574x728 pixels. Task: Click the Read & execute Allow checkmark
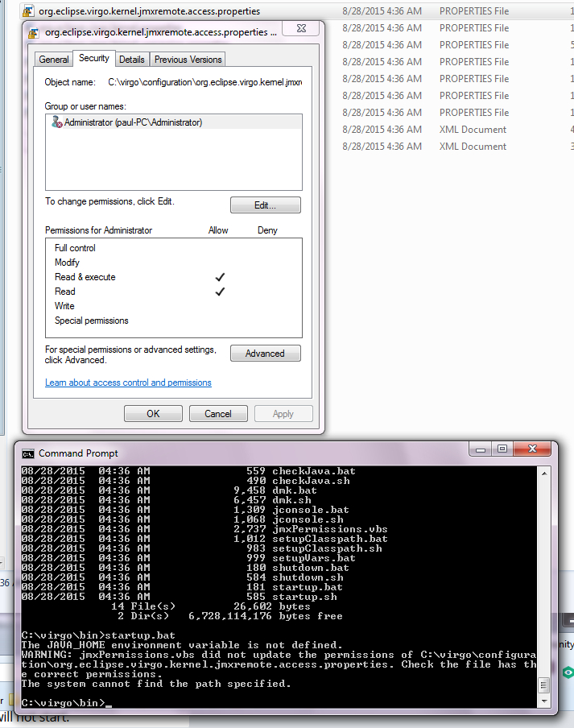click(220, 277)
